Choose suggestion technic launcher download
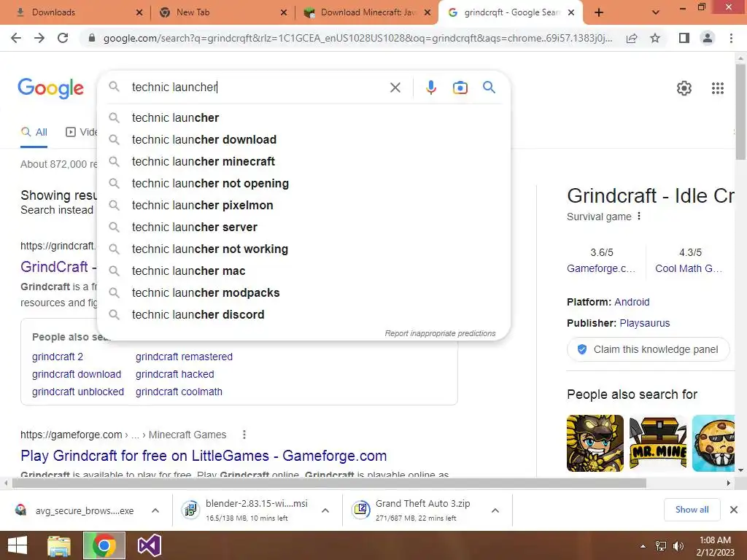 303,139
